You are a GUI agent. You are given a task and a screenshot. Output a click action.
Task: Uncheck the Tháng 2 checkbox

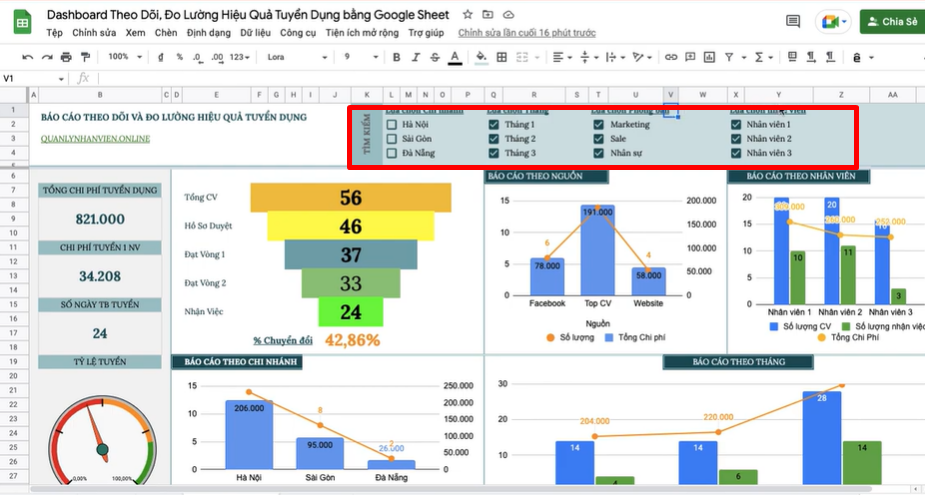coord(494,139)
